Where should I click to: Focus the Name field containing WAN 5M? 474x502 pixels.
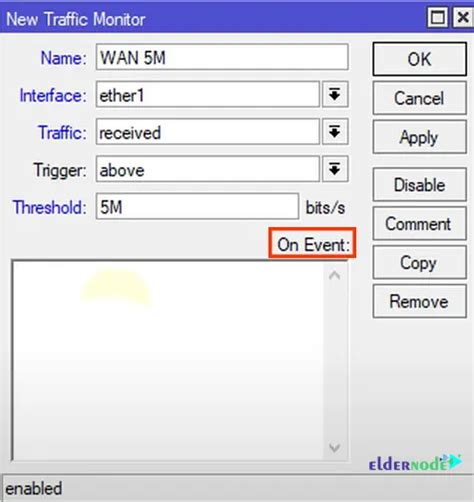222,57
